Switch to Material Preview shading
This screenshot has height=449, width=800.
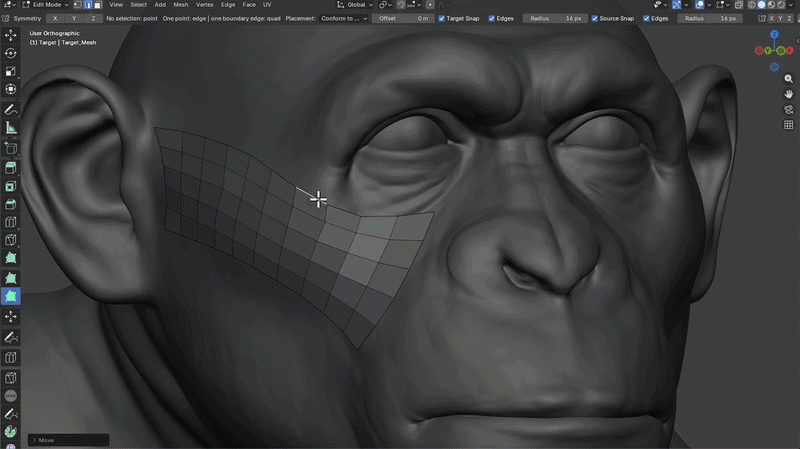pos(771,5)
